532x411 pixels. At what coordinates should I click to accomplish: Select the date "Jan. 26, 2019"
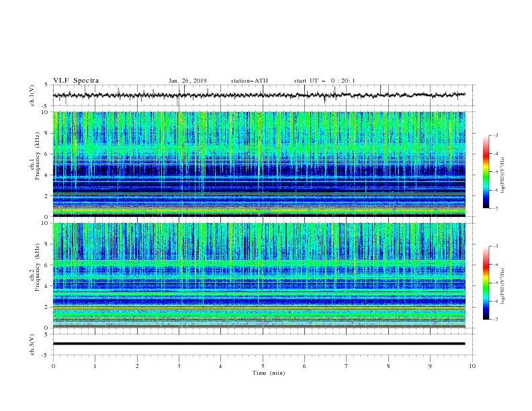187,81
